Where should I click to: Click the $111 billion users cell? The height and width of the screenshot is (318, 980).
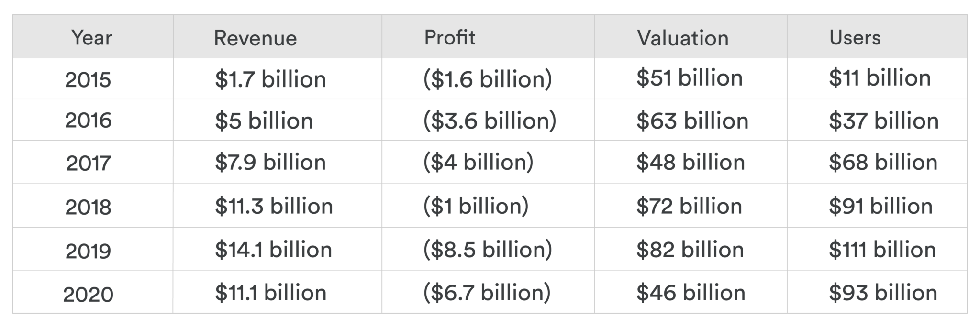point(882,250)
